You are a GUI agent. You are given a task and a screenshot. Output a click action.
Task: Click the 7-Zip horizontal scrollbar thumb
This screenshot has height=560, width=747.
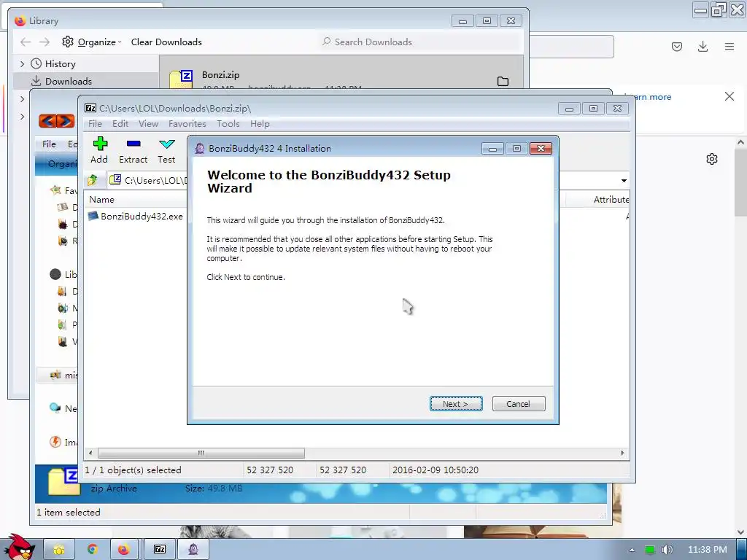pyautogui.click(x=201, y=453)
